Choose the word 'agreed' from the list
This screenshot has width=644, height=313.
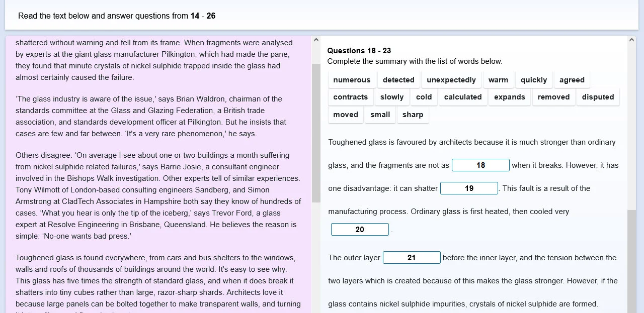(572, 80)
